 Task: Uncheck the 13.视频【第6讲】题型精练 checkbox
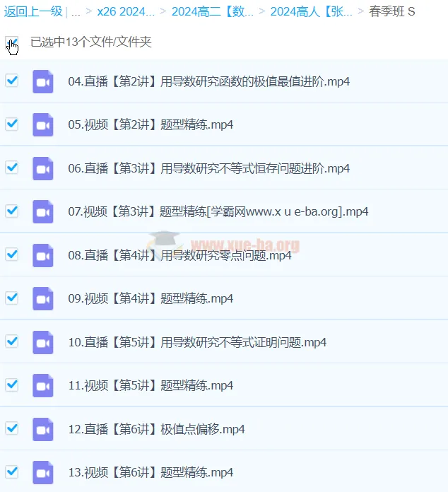(11, 471)
